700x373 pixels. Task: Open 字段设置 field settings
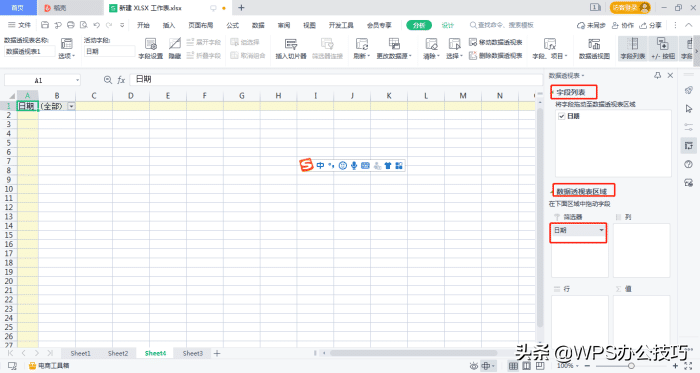click(150, 48)
